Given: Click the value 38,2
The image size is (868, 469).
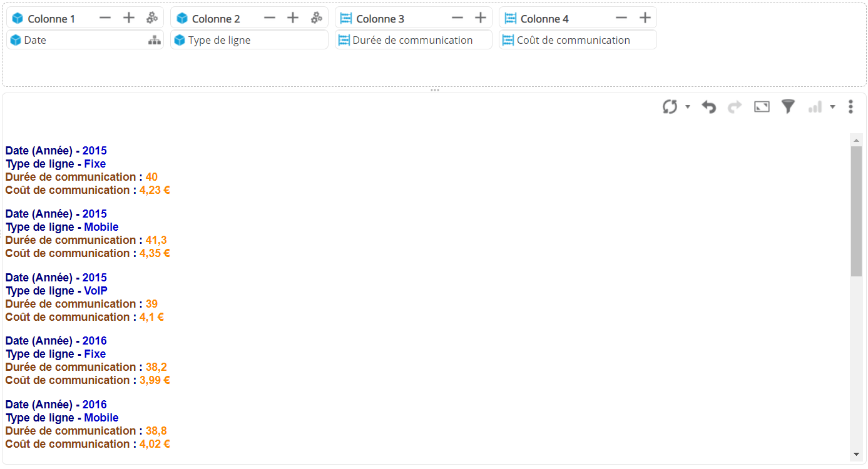Looking at the screenshot, I should (x=156, y=367).
